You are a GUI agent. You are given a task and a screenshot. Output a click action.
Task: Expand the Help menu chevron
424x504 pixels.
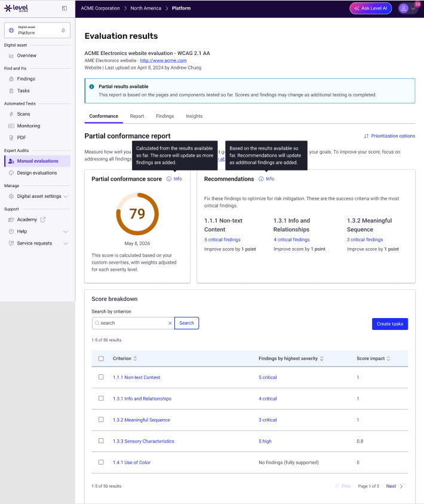(66, 232)
